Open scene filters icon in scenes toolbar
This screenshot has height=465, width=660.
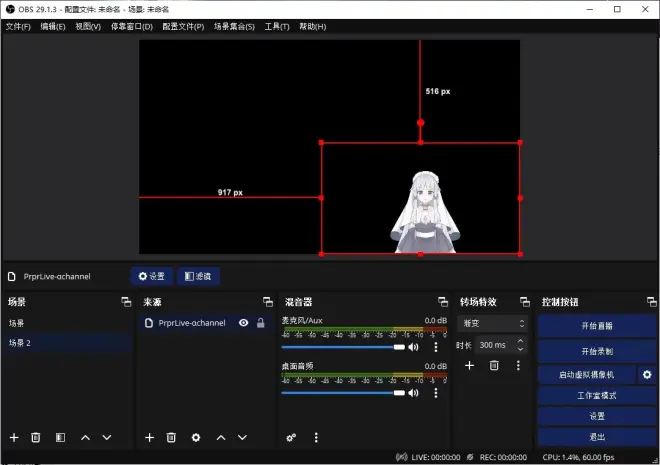coord(60,438)
